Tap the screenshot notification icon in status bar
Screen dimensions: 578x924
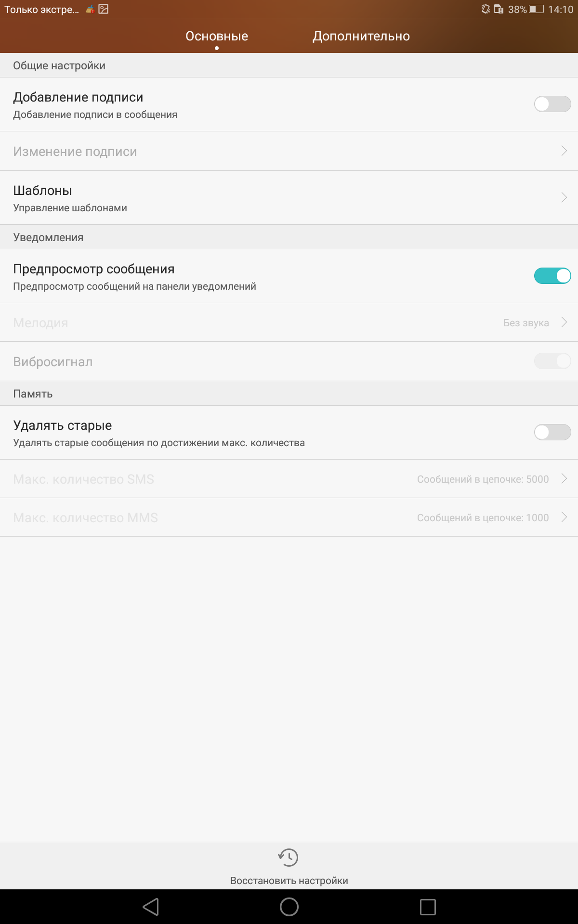point(104,9)
